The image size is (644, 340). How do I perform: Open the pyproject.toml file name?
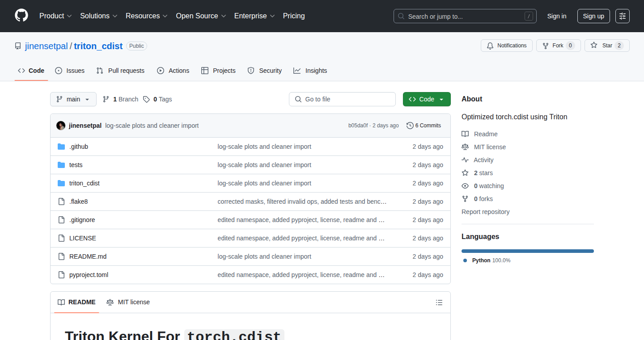click(89, 275)
